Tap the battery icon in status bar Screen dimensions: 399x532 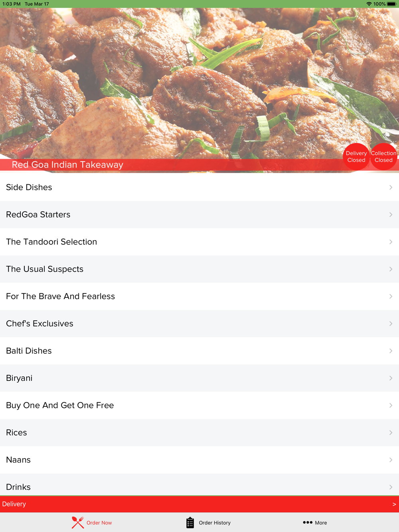pos(391,4)
